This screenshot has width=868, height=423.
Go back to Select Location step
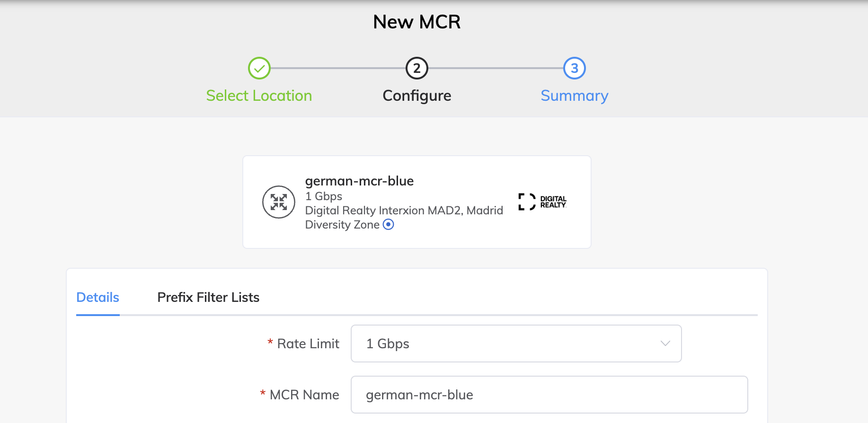pyautogui.click(x=259, y=96)
